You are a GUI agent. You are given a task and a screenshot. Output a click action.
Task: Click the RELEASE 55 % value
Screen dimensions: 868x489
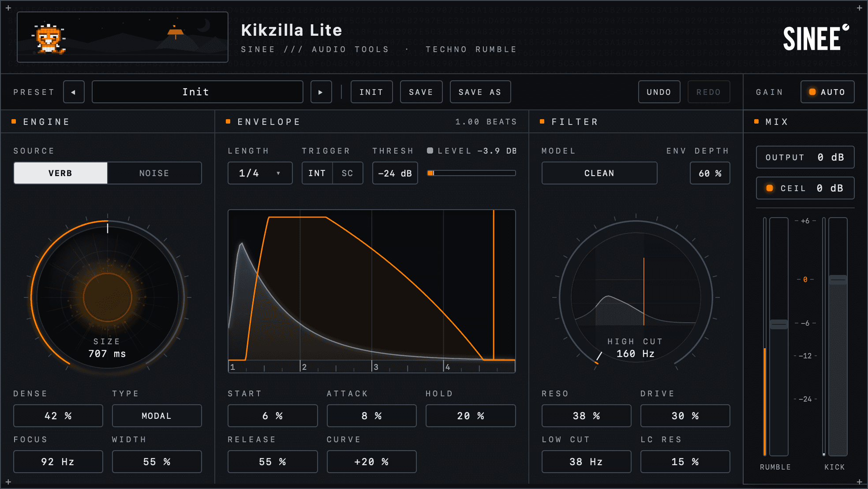273,462
